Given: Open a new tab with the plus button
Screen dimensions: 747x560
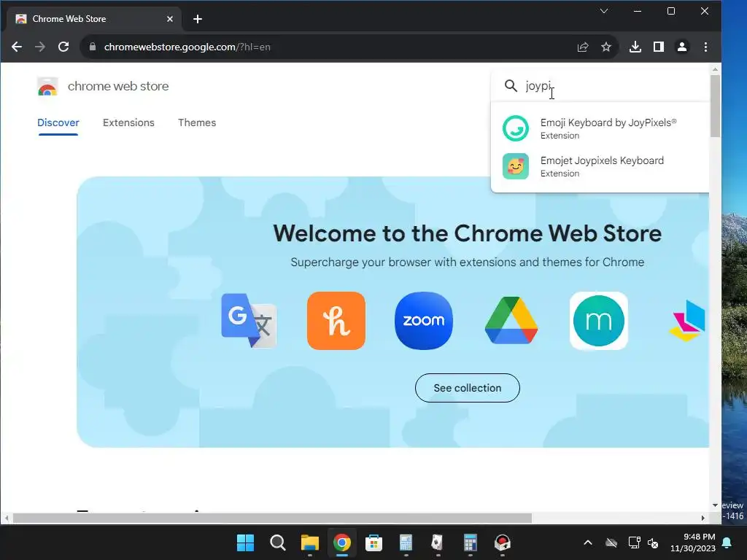Looking at the screenshot, I should (198, 19).
